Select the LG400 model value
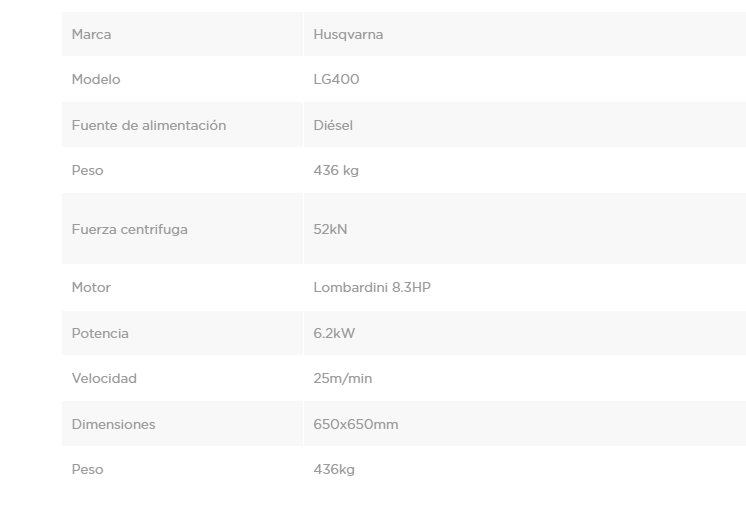This screenshot has width=746, height=509. 336,80
